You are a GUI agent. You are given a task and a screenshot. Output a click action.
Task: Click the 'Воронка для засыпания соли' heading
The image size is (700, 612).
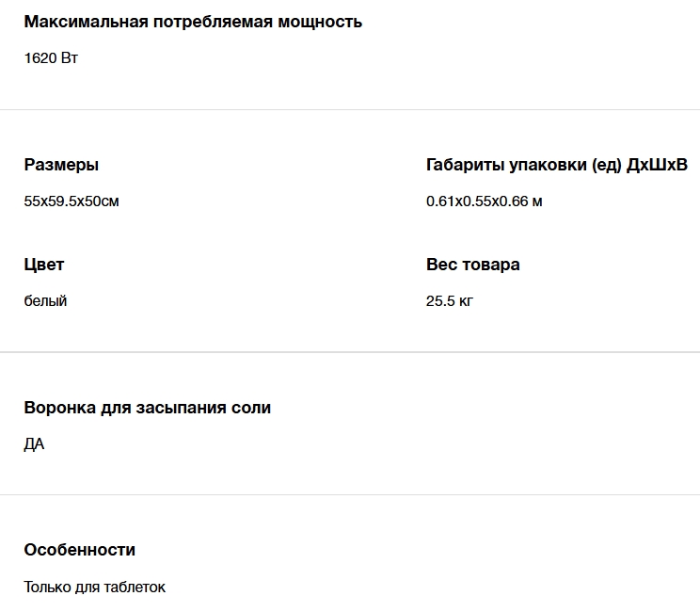tap(147, 408)
